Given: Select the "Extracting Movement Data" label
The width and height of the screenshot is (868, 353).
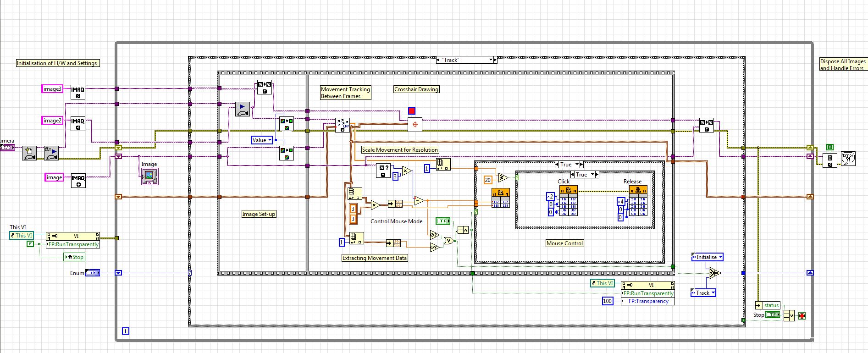Looking at the screenshot, I should [x=375, y=258].
